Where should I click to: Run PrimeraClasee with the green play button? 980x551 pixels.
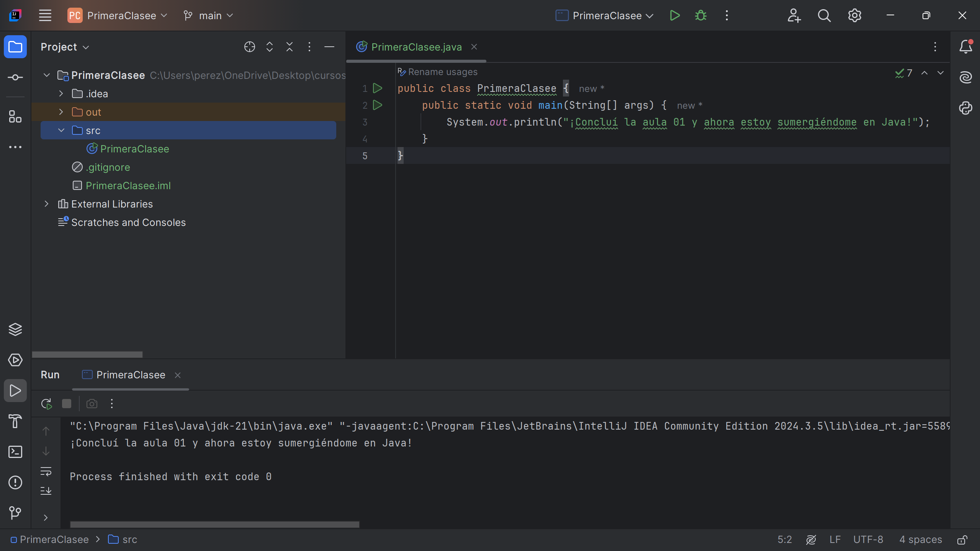point(675,16)
